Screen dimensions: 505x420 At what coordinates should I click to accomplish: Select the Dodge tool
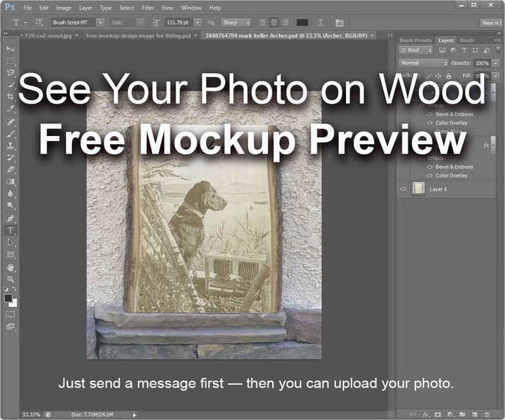click(10, 205)
